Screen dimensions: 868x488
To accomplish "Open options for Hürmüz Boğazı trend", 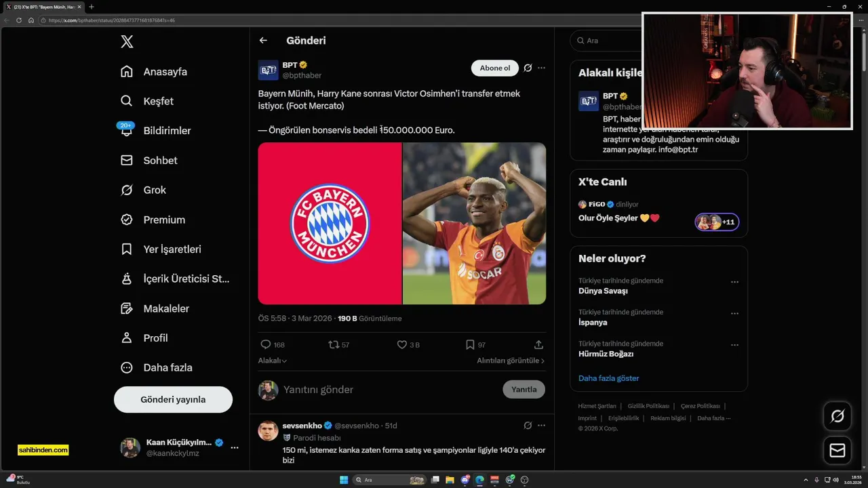I will (x=734, y=345).
